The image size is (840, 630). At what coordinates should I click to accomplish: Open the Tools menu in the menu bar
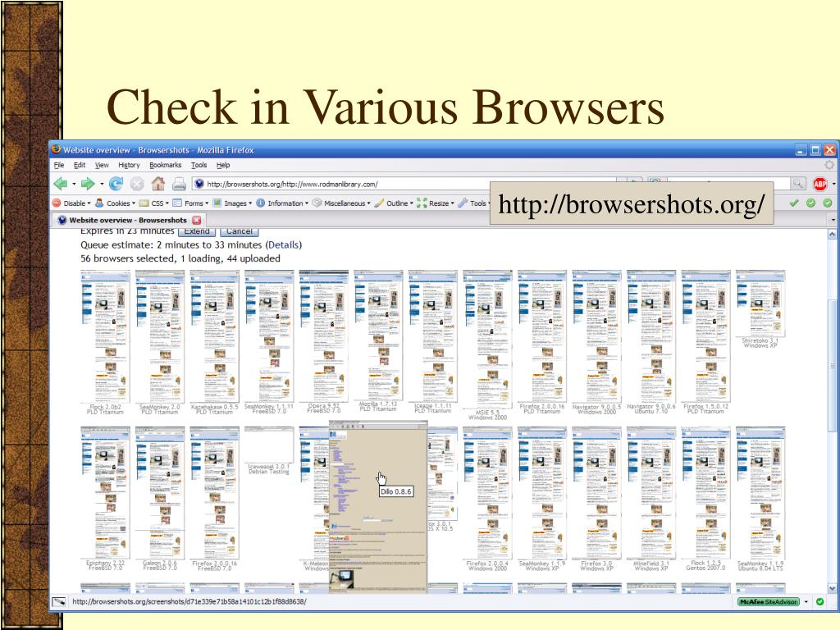(x=199, y=165)
